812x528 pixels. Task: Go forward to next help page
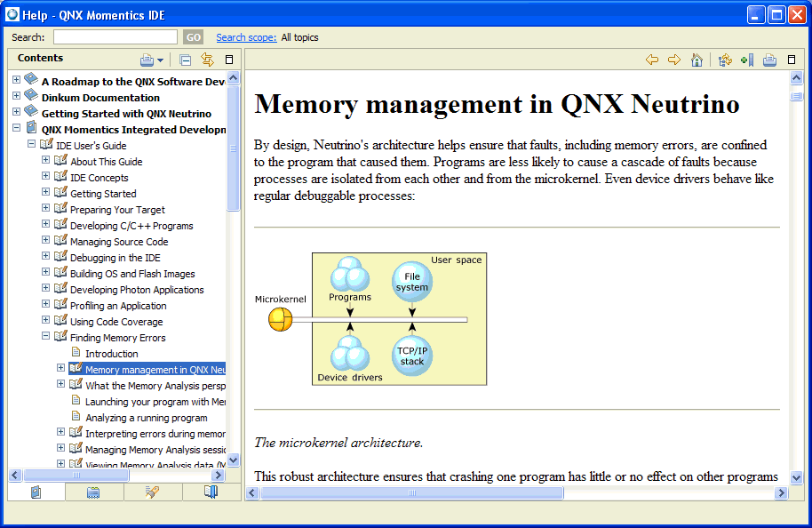[x=674, y=60]
